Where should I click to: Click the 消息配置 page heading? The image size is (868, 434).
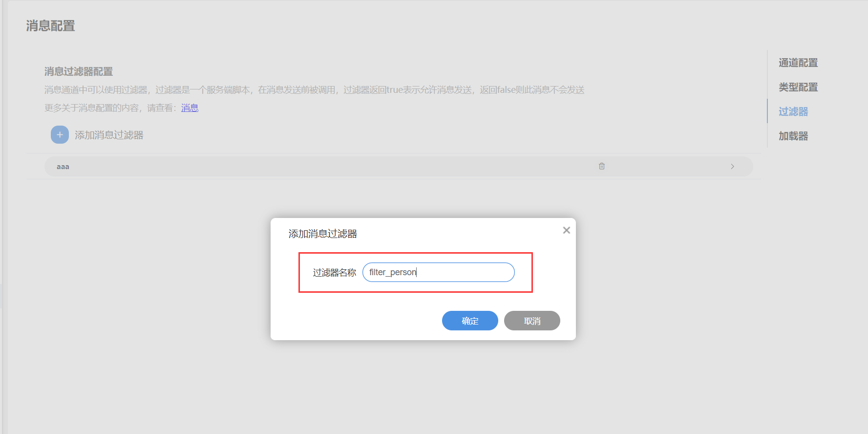point(50,26)
